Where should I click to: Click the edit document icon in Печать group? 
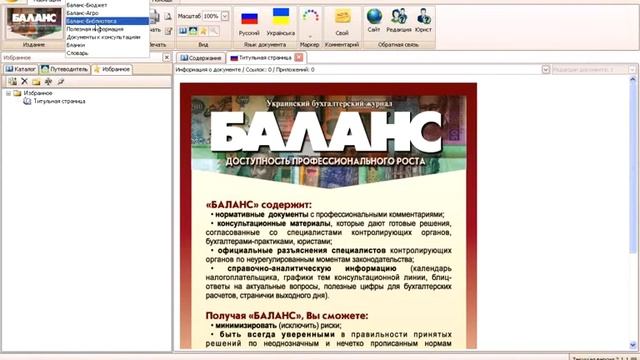click(x=168, y=31)
